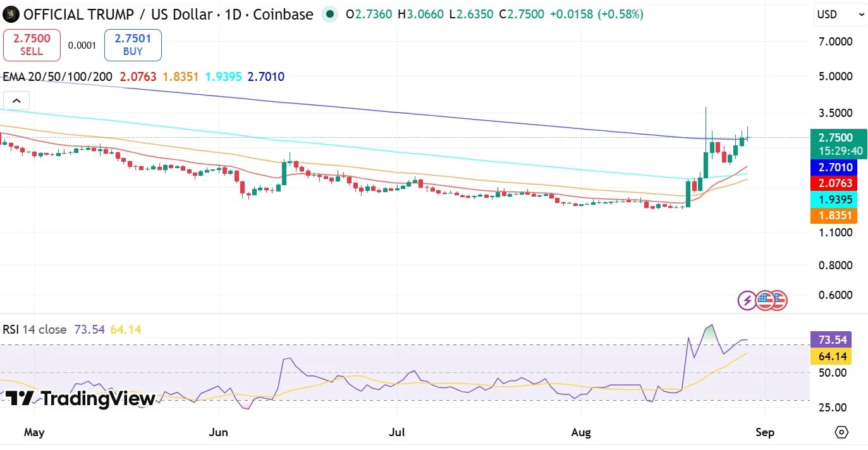Click the high value H3.0660 in header
Viewport: 868px width, 450px height.
click(x=421, y=14)
